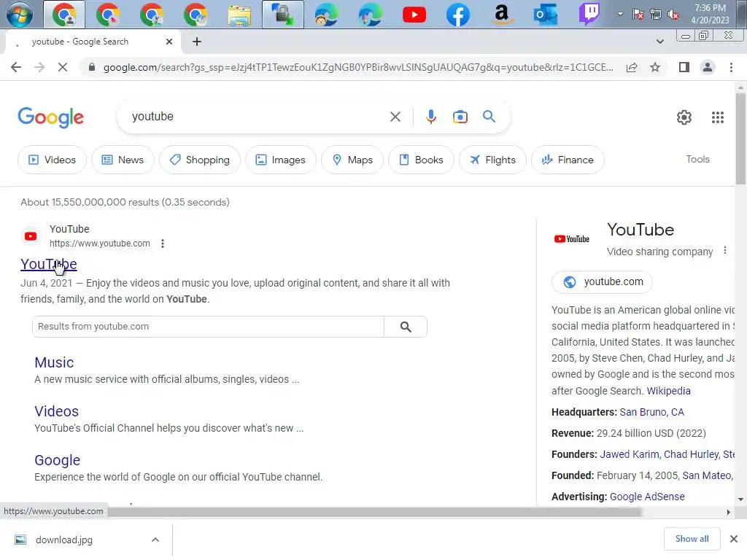
Task: Launch Amazon taskbar shortcut
Action: 502,15
